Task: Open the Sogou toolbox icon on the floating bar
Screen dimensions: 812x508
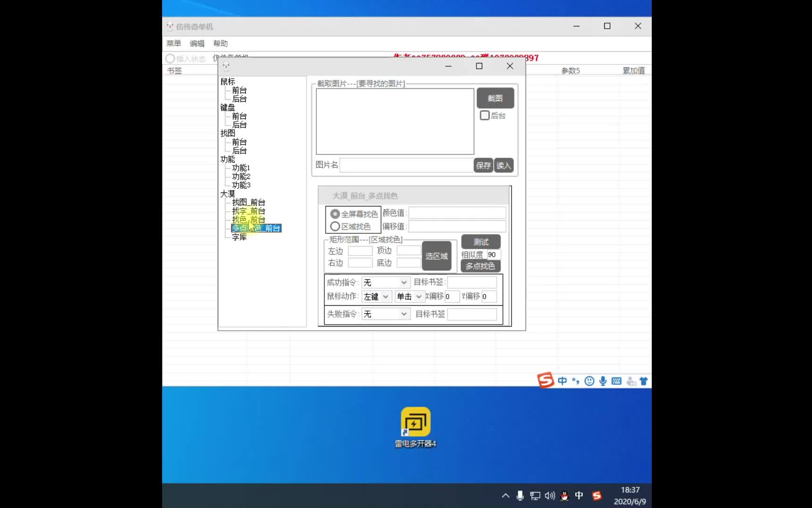Action: tap(631, 381)
